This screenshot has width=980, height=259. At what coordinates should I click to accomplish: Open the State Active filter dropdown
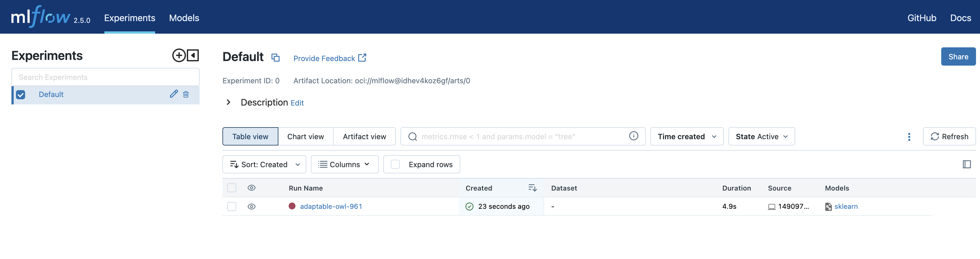(761, 136)
